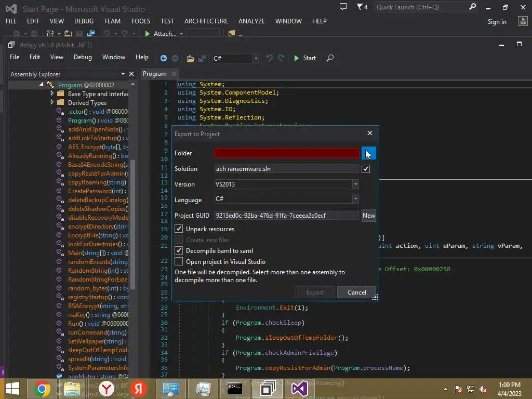Click the dnSpy open file folder icon
This screenshot has width=532, height=399.
tap(190, 58)
